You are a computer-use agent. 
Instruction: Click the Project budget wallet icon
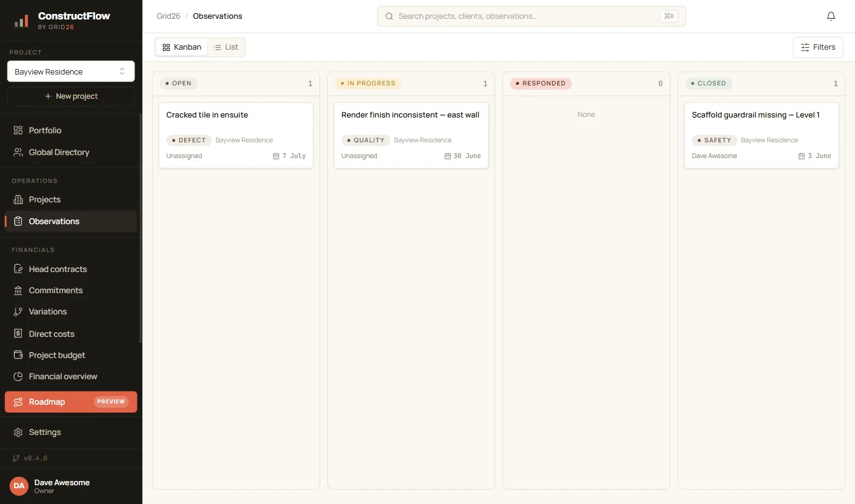click(18, 355)
